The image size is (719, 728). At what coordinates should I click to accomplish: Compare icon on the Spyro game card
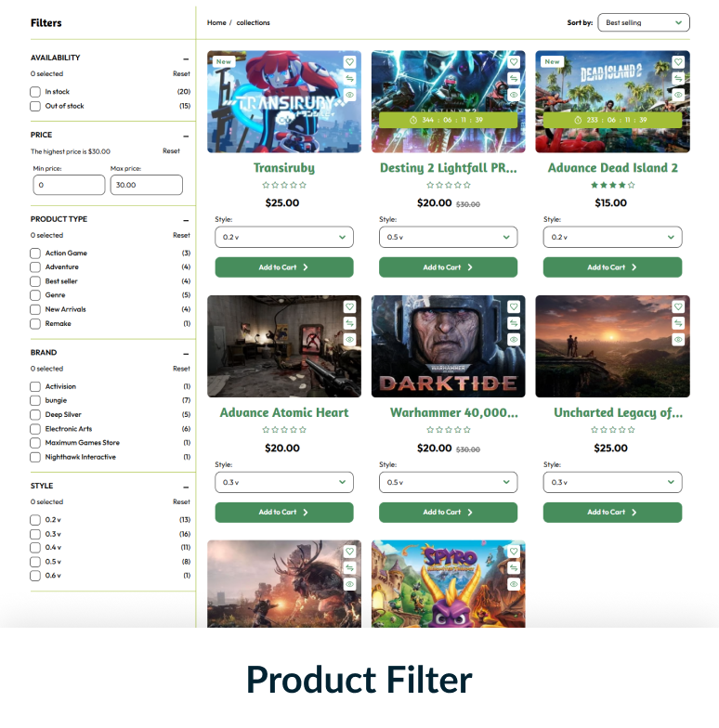514,568
